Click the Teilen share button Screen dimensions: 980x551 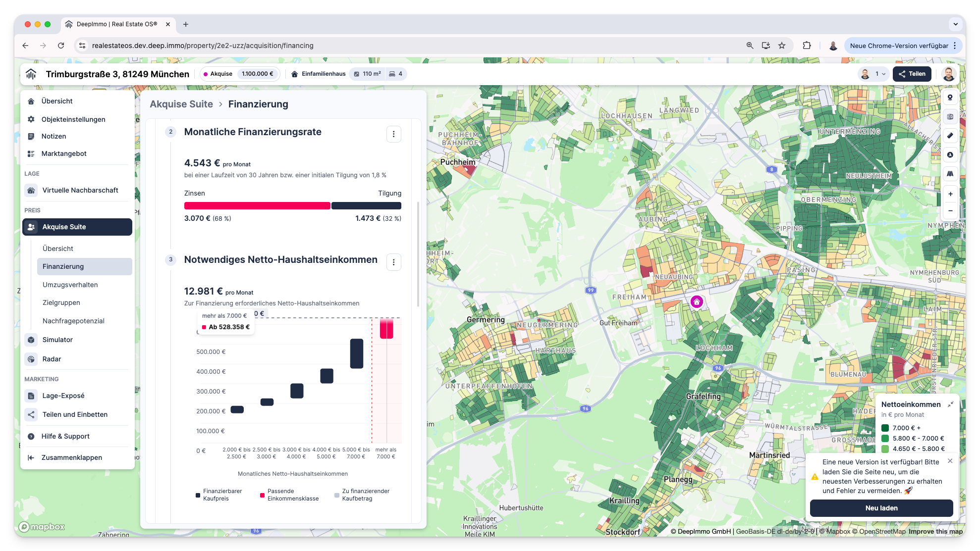[912, 74]
